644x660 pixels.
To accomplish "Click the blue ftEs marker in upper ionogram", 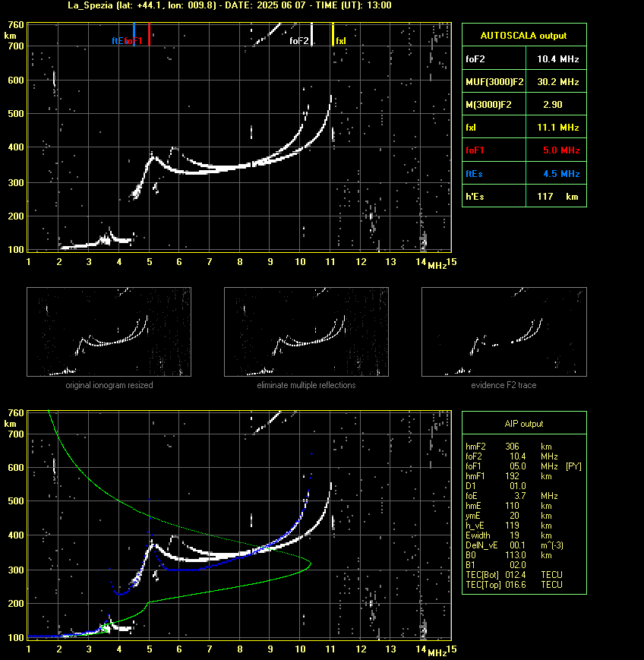I will (134, 34).
